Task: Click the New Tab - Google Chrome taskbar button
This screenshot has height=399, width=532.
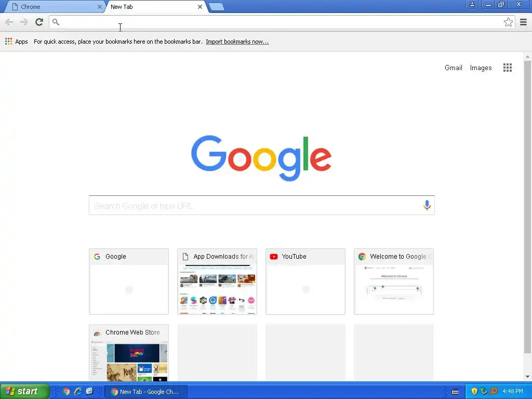Action: (x=145, y=392)
